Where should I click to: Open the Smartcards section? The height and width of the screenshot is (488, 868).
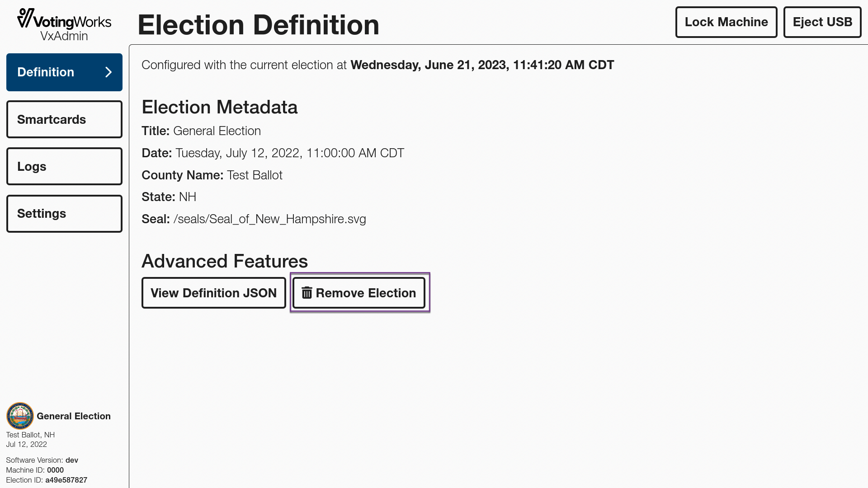tap(64, 119)
